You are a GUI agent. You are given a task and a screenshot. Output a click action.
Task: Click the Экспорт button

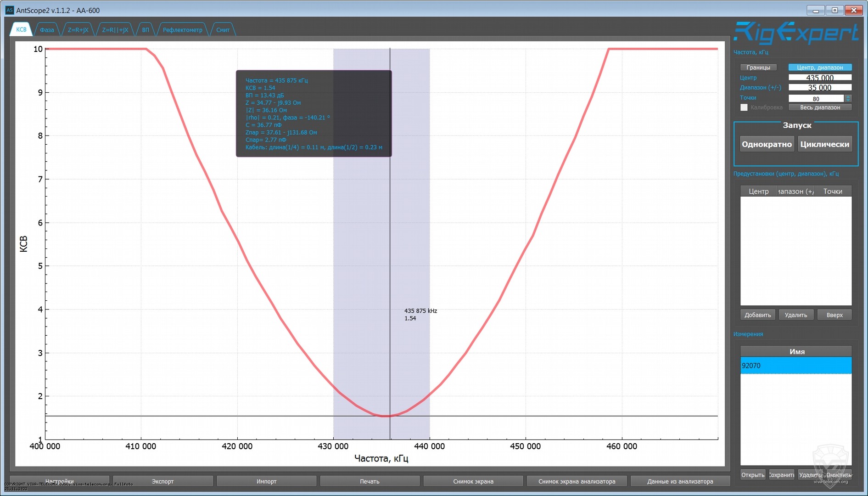(162, 481)
